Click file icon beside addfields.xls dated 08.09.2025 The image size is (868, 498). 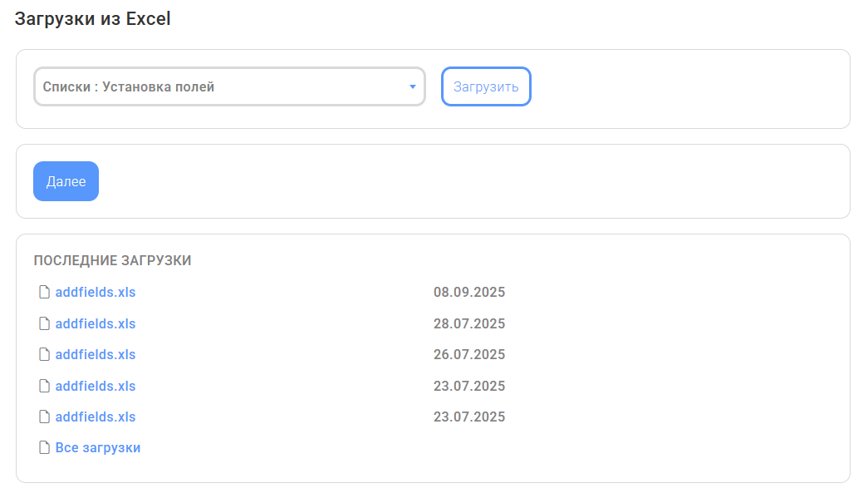45,292
